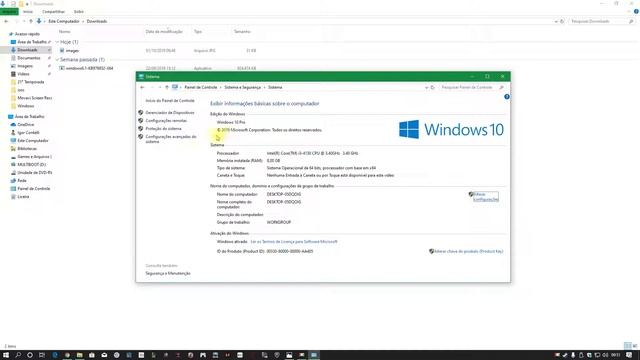The height and width of the screenshot is (360, 640).
Task: Open Início tab in Explorer ribbon
Action: point(28,11)
